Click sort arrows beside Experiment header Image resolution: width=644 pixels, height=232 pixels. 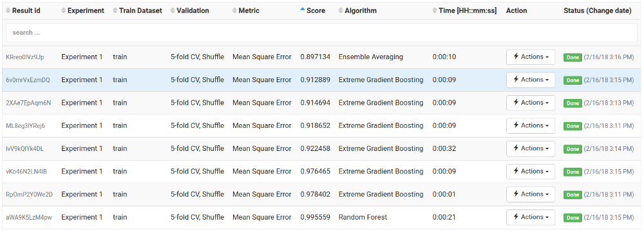coord(63,11)
